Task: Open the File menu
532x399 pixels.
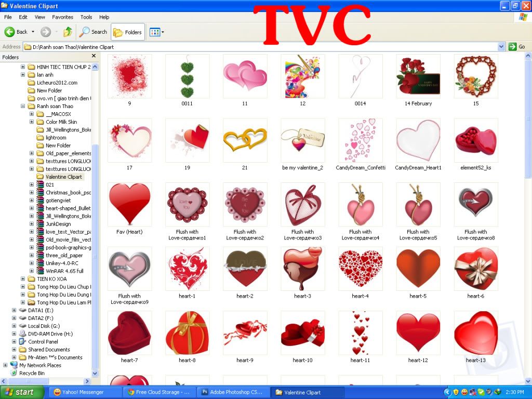Action: tap(8, 17)
